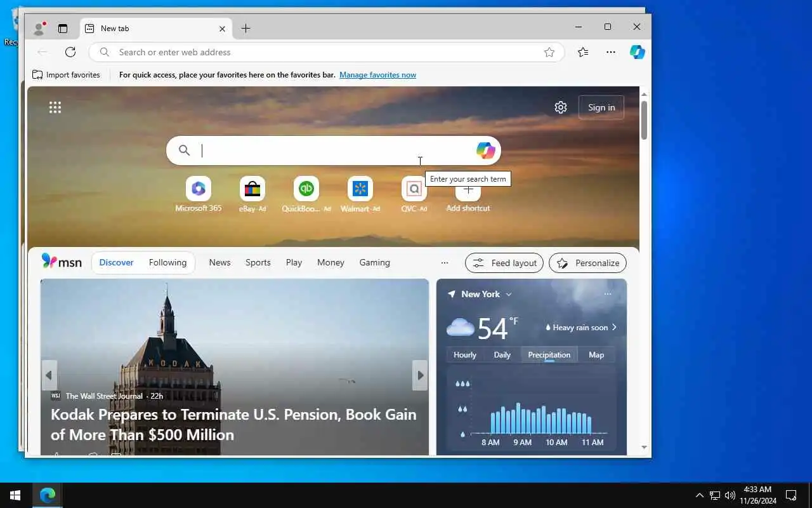812x508 pixels.
Task: Open the Gaming category
Action: tap(374, 262)
